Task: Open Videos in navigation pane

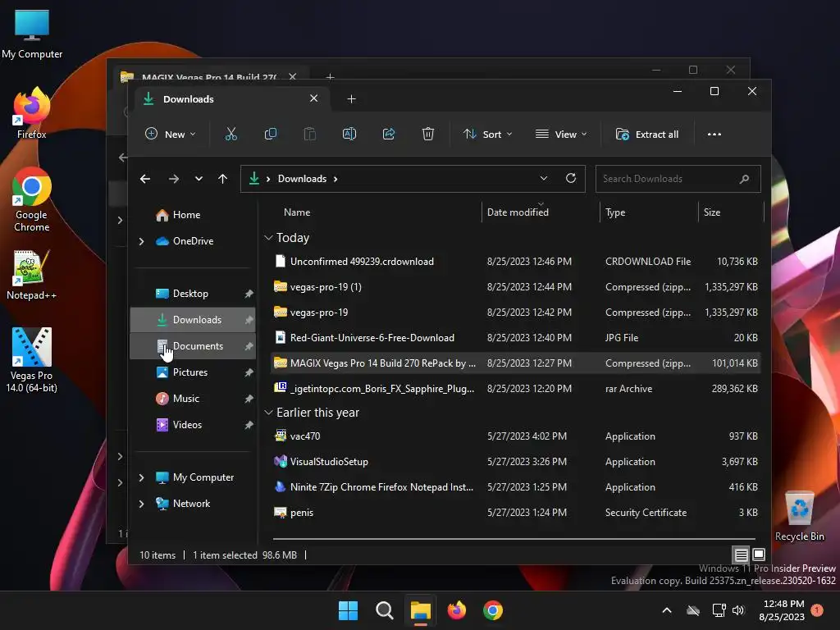Action: [x=187, y=425]
